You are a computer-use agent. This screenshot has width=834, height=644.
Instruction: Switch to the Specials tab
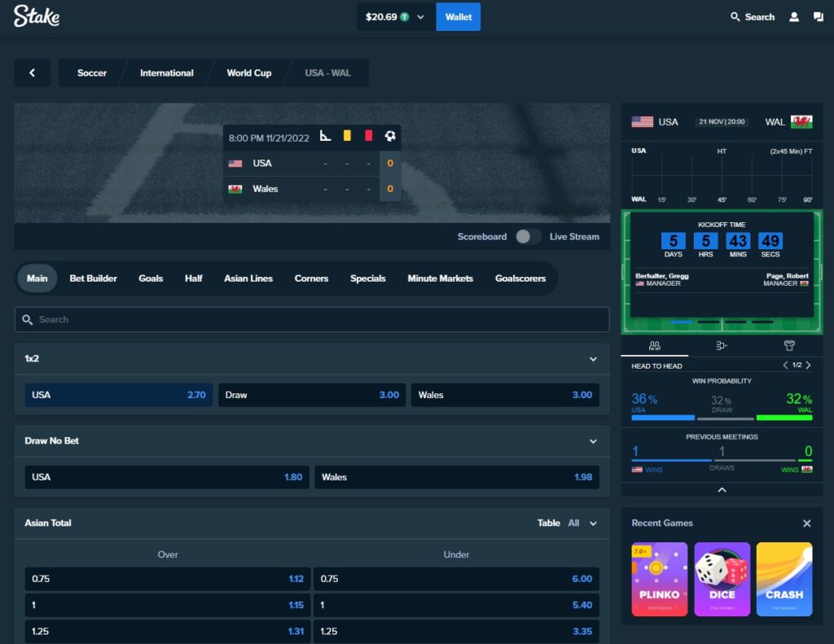coord(367,278)
